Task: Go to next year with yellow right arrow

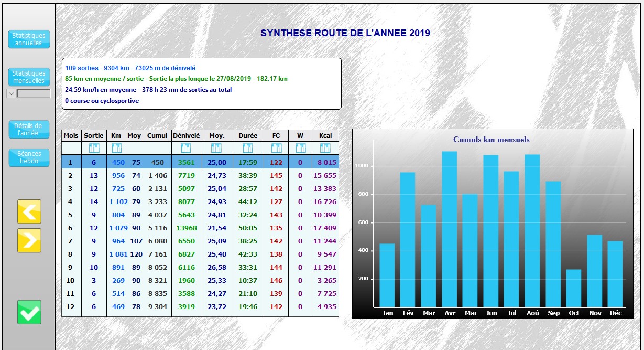Action: pos(29,240)
